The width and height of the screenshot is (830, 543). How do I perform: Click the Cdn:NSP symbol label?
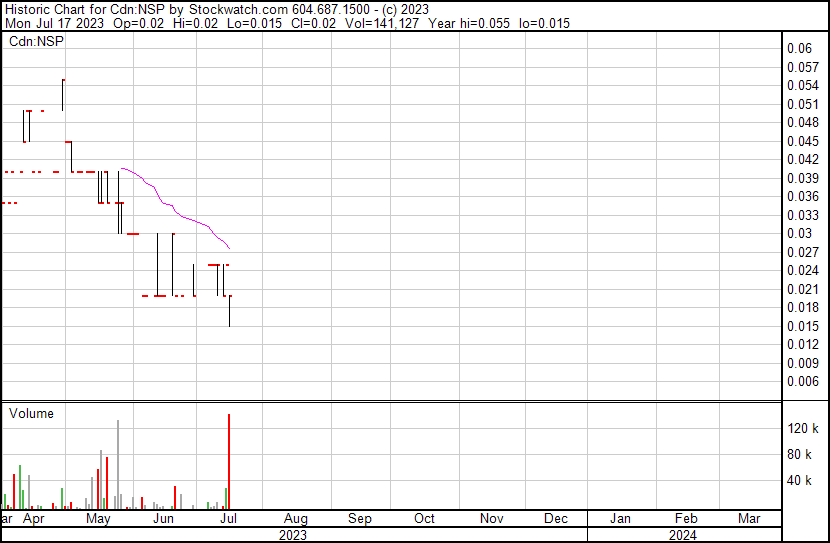pyautogui.click(x=30, y=41)
